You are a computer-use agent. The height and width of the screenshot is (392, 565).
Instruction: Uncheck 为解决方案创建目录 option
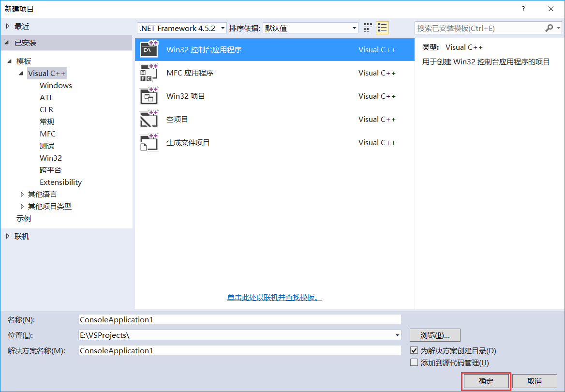[x=414, y=350]
